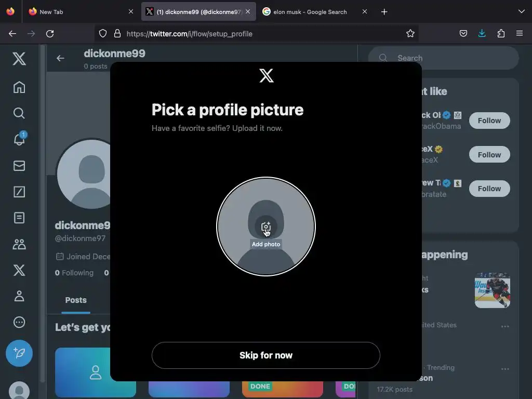Screen dimensions: 532x399
Task: Click the tracking protection shield icon
Action: (x=103, y=34)
